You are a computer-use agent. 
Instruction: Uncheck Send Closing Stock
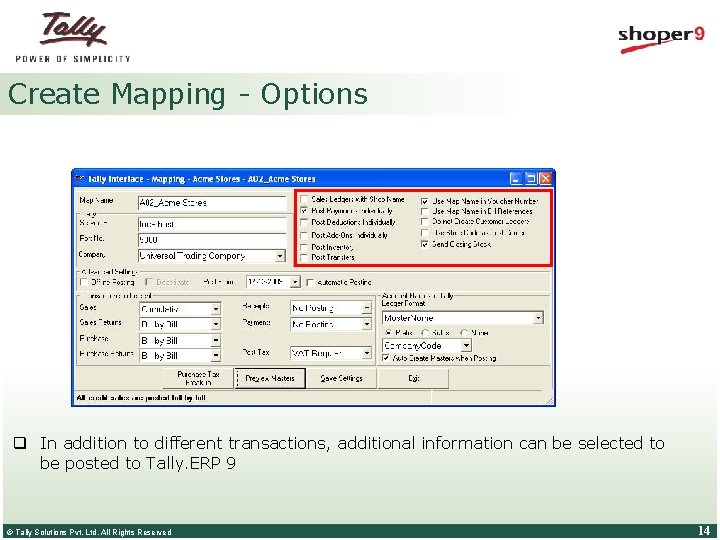425,244
